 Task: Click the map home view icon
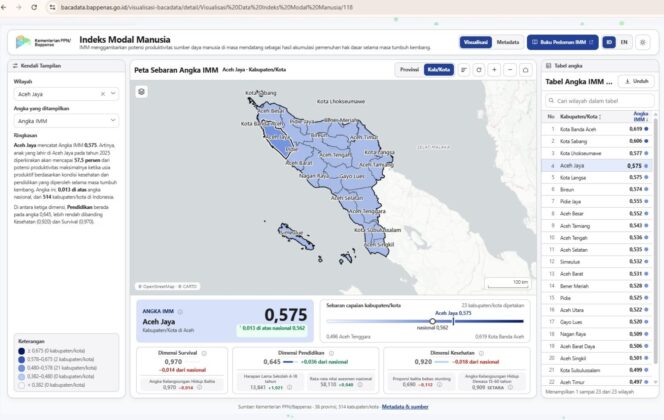pyautogui.click(x=526, y=70)
